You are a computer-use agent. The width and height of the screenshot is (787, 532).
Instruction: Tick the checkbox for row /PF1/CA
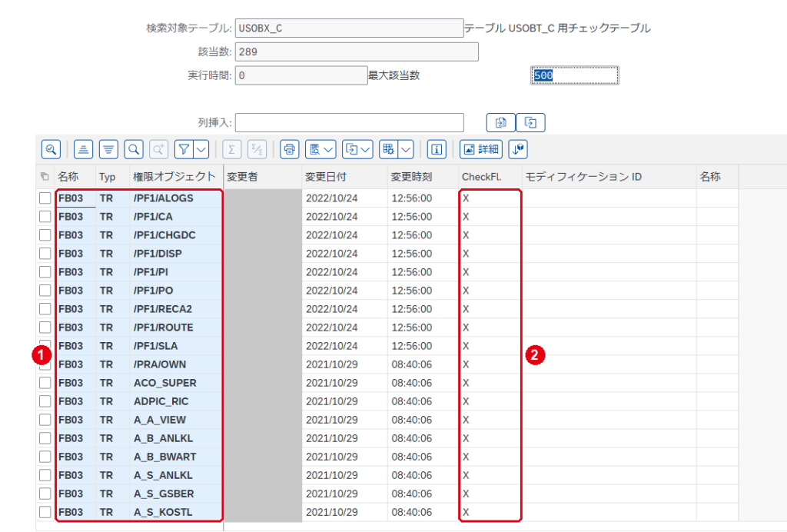pyautogui.click(x=45, y=217)
